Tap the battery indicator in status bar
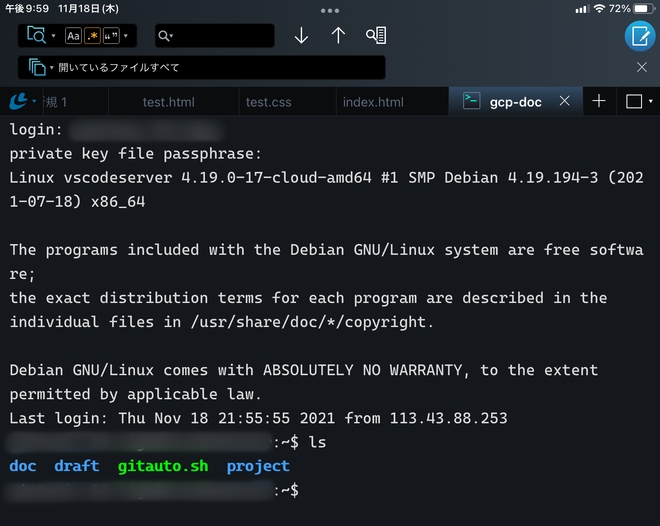Viewport: 660px width, 526px height. [644, 8]
